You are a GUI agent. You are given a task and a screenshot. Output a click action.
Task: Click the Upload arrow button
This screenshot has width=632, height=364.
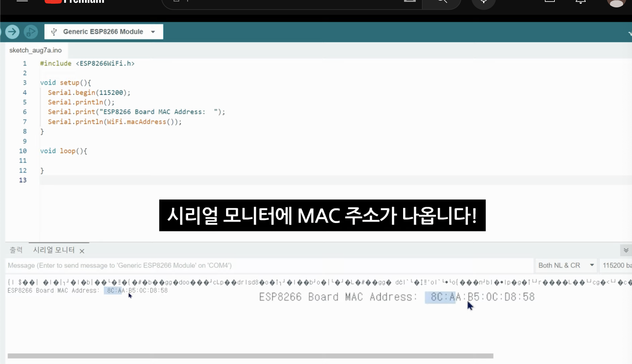click(12, 32)
